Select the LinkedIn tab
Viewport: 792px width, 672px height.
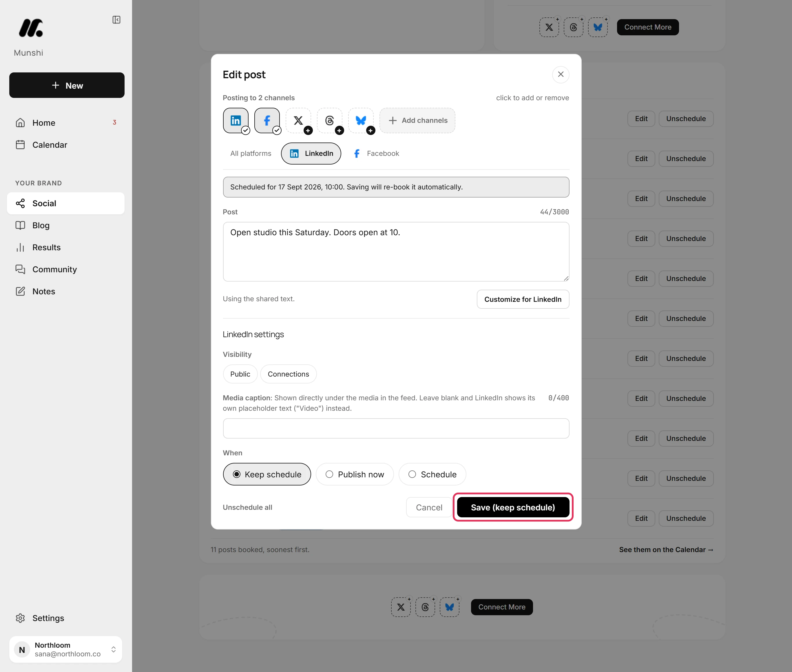311,154
